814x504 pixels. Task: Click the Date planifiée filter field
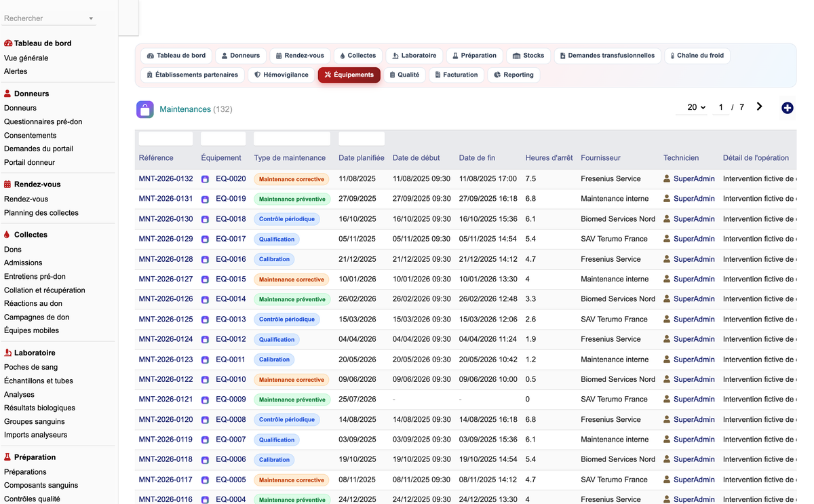(x=362, y=138)
